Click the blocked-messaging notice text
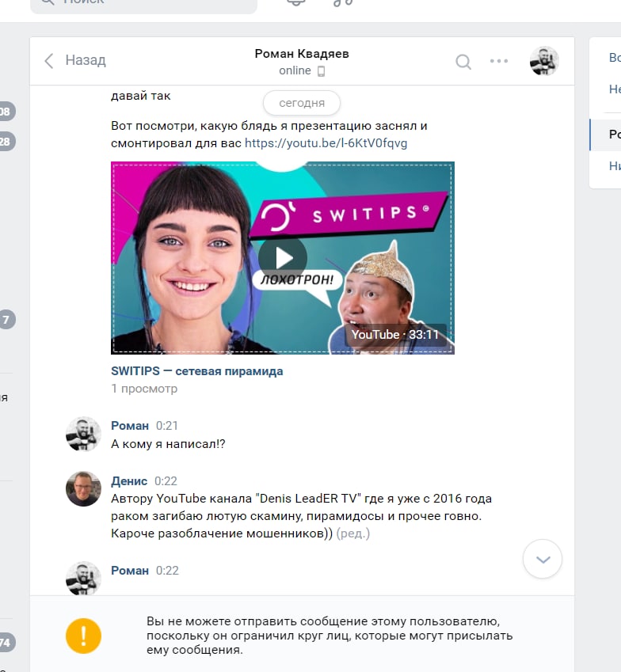This screenshot has width=621, height=672. click(330, 636)
